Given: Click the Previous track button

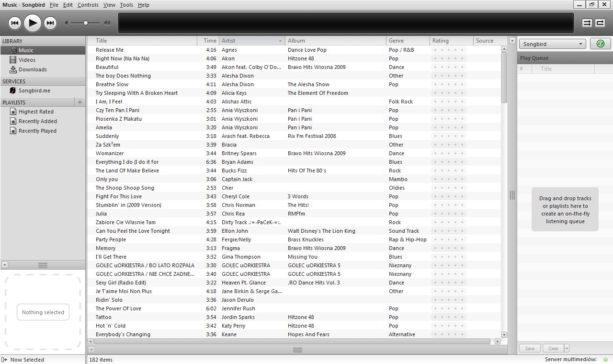Looking at the screenshot, I should coord(15,23).
